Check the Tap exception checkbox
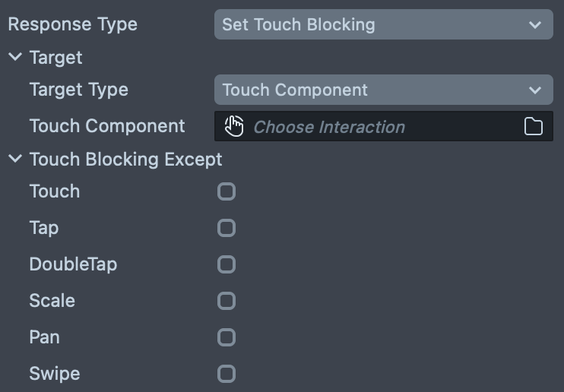The width and height of the screenshot is (564, 392). click(227, 228)
